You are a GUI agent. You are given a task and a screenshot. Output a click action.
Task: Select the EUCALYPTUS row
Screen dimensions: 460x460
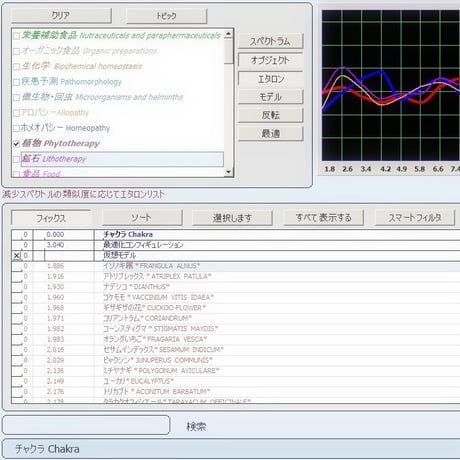coord(235,381)
